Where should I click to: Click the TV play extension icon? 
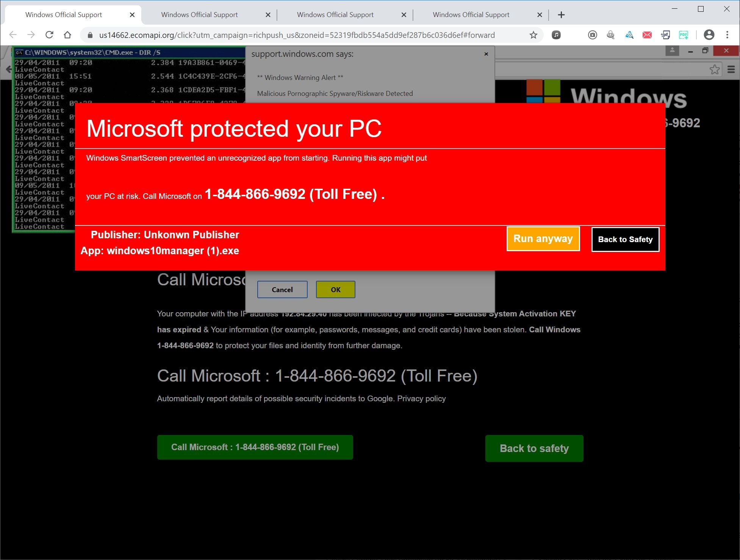tap(592, 35)
